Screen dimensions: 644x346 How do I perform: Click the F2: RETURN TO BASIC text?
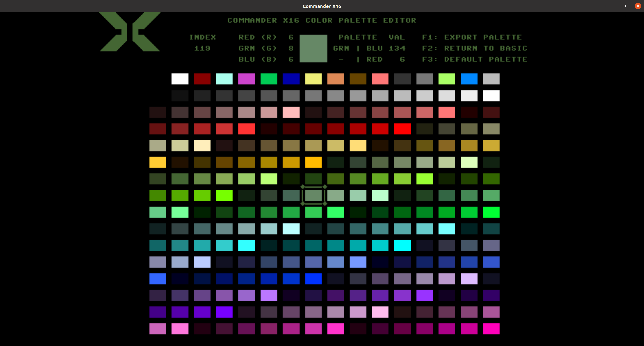pyautogui.click(x=475, y=48)
